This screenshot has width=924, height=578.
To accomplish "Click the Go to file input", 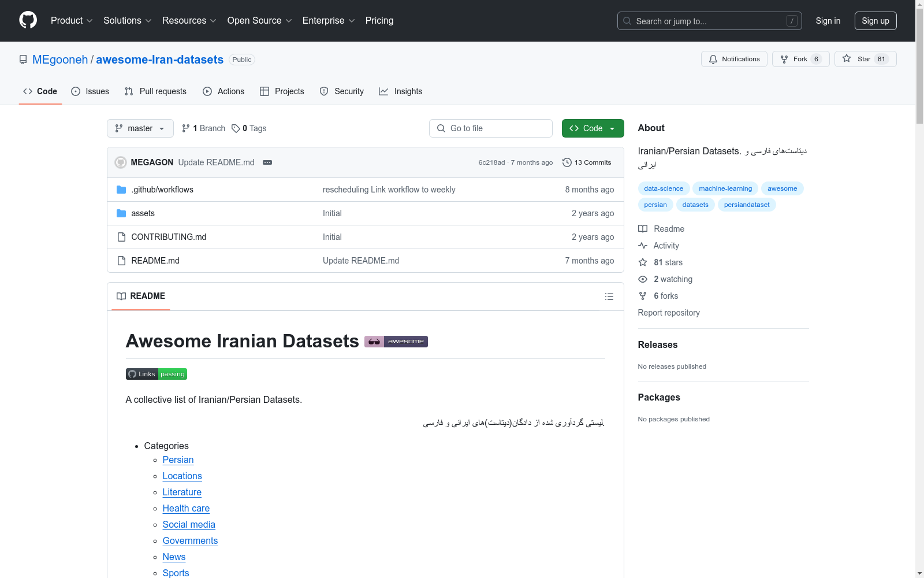I will 491,128.
